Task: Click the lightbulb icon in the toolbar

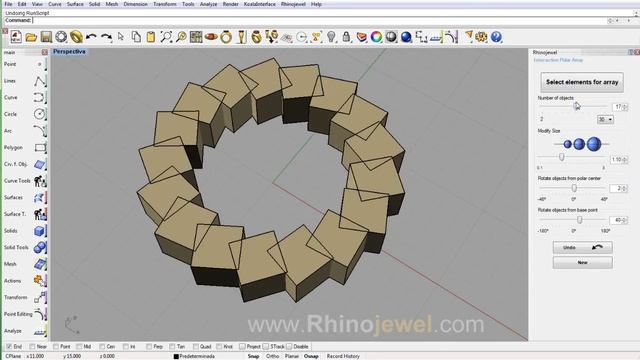Action: pyautogui.click(x=331, y=37)
